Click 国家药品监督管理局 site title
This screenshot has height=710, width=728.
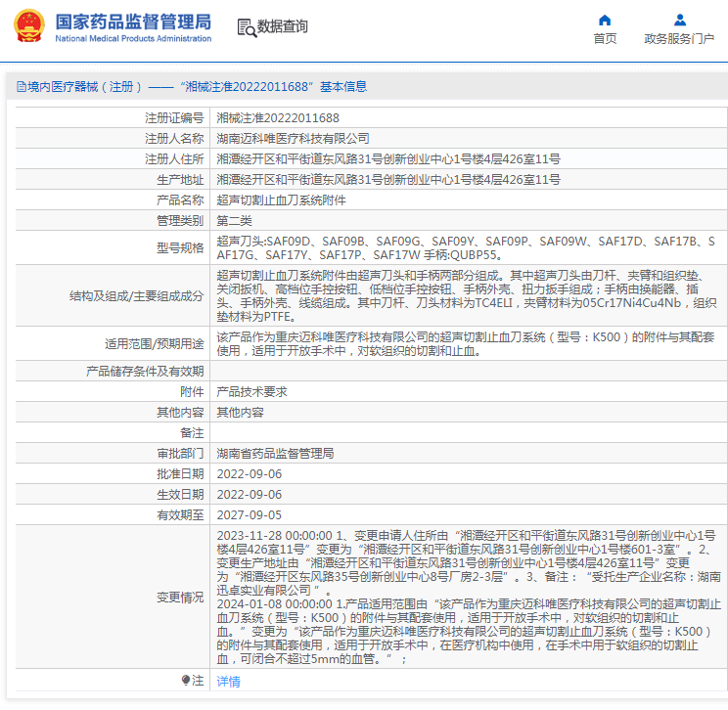(x=133, y=21)
